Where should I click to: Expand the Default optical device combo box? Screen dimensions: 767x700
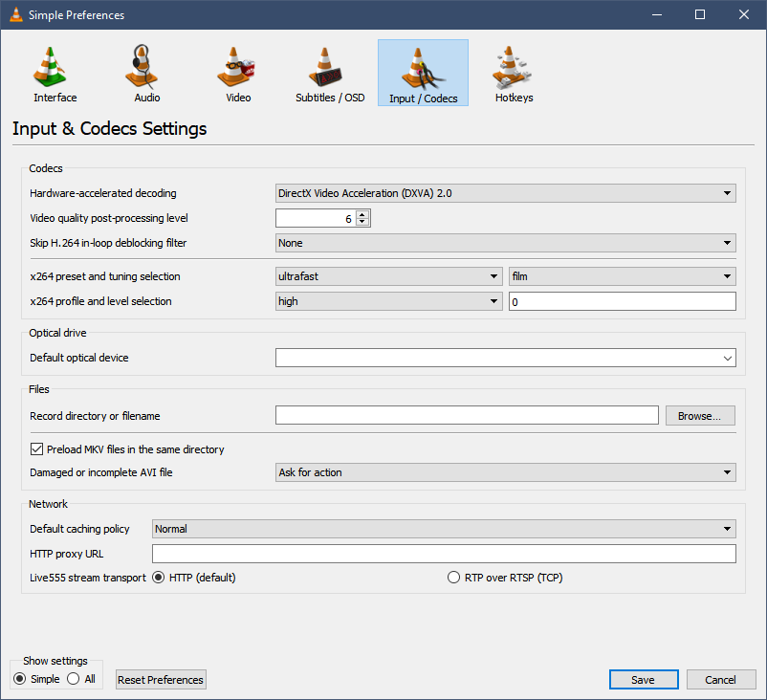tap(505, 358)
